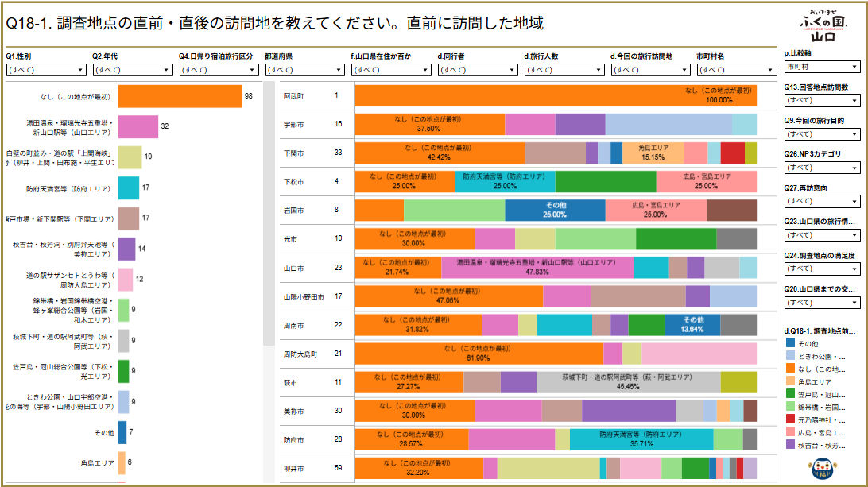This screenshot has height=487, width=868.
Task: Select the blue その他 legend swatch
Action: click(790, 343)
